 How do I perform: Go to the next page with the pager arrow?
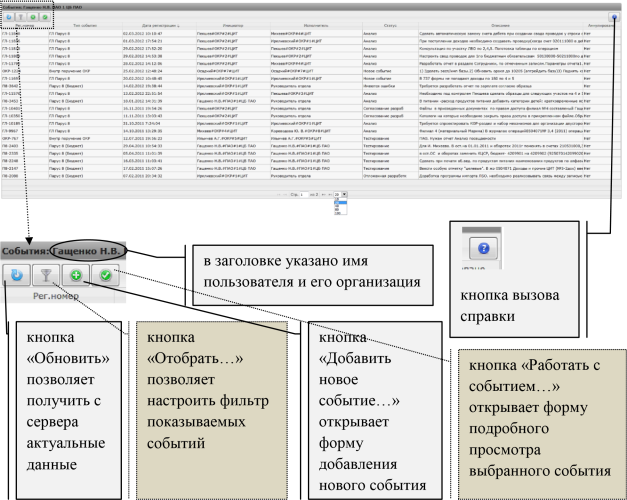coord(324,194)
